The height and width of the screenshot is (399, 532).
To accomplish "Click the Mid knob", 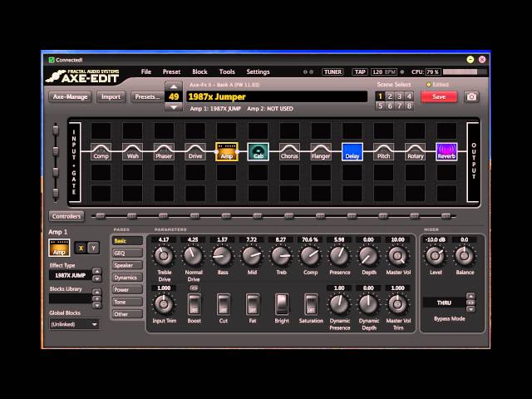I will point(251,256).
